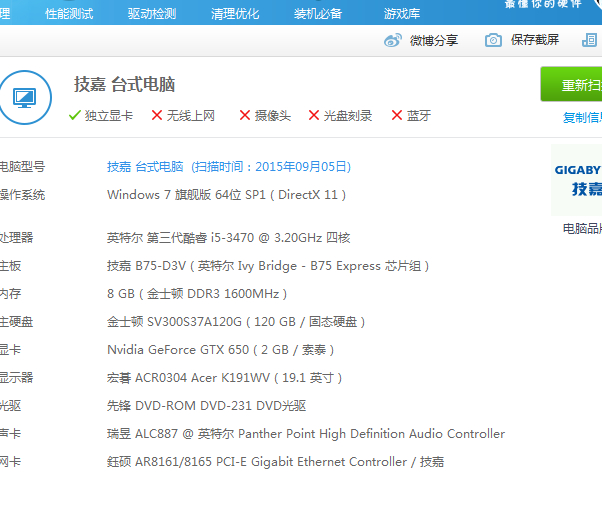
Task: Click the camera screenshot icon
Action: click(493, 40)
